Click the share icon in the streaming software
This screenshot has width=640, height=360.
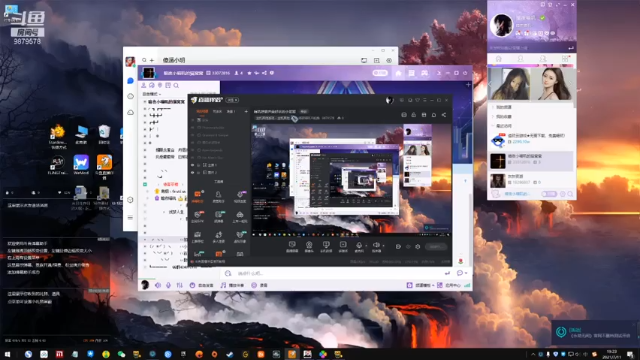point(444,115)
